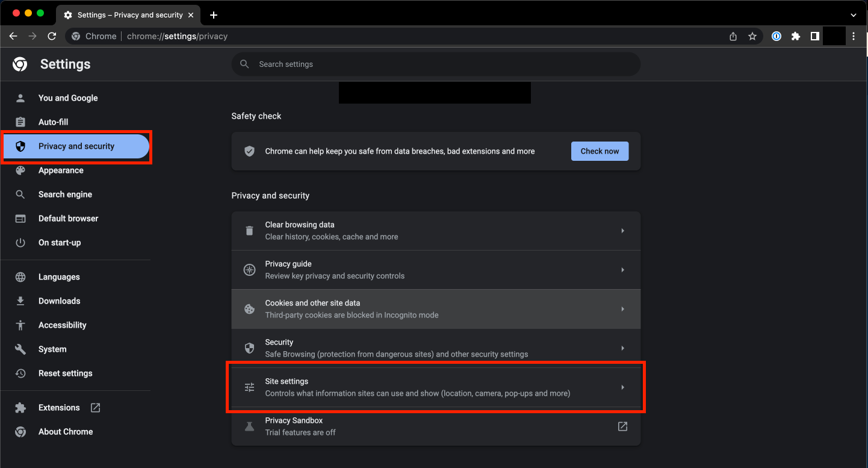Click the flask icon for Privacy Sandbox
The height and width of the screenshot is (468, 868).
[249, 426]
